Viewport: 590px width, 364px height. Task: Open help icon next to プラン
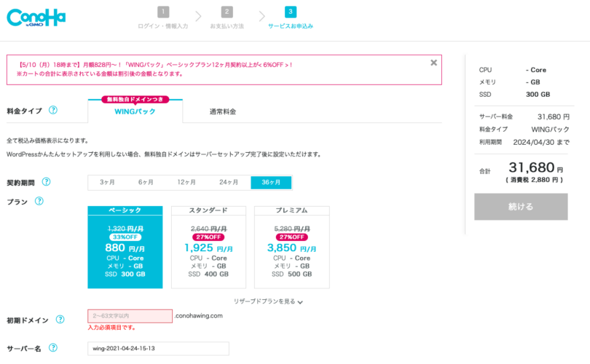tap(39, 201)
